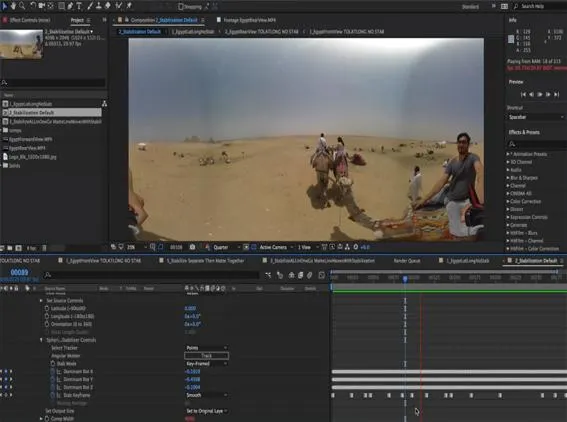Viewport: 567px width, 422px height.
Task: Select the Selection arrow tool
Action: [5, 5]
